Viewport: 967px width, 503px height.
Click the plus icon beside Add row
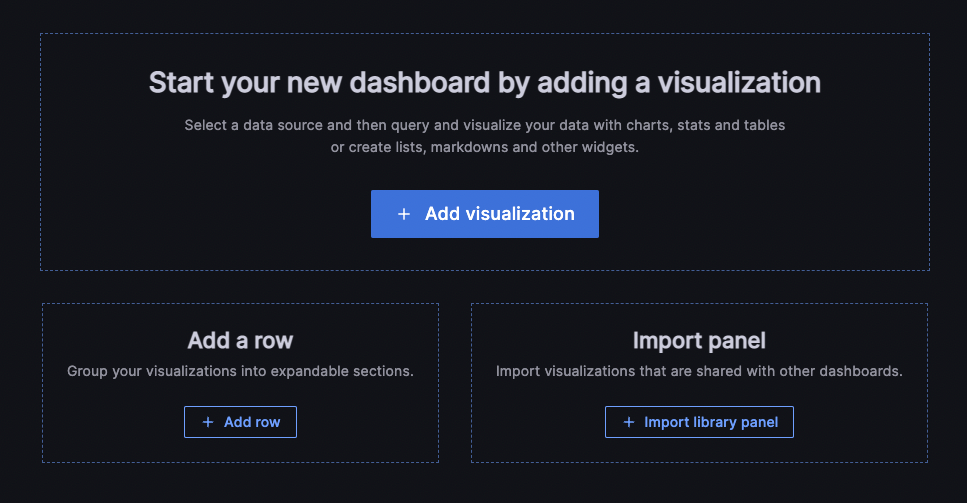click(208, 422)
